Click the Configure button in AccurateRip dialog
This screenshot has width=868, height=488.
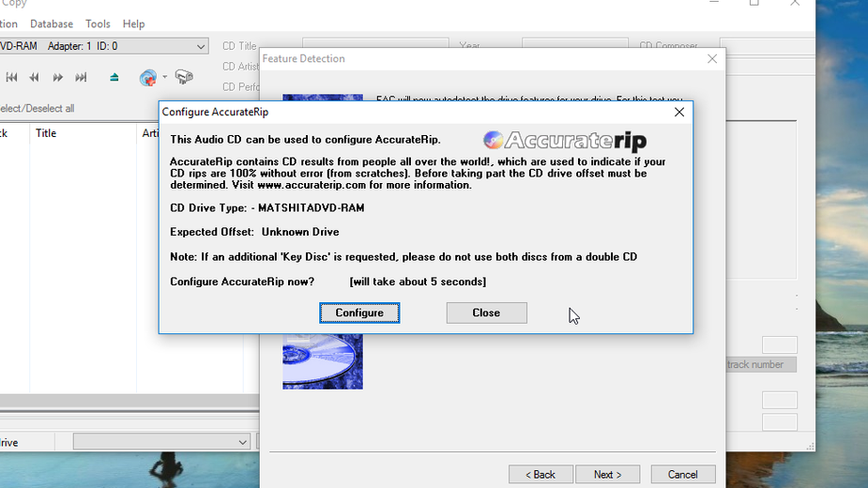point(359,313)
